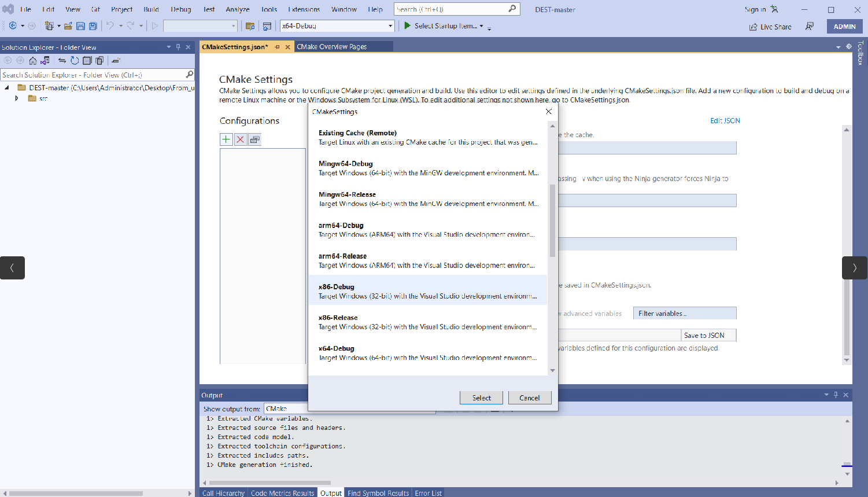Select the Mingw64-Release template
The image size is (868, 497).
click(428, 199)
